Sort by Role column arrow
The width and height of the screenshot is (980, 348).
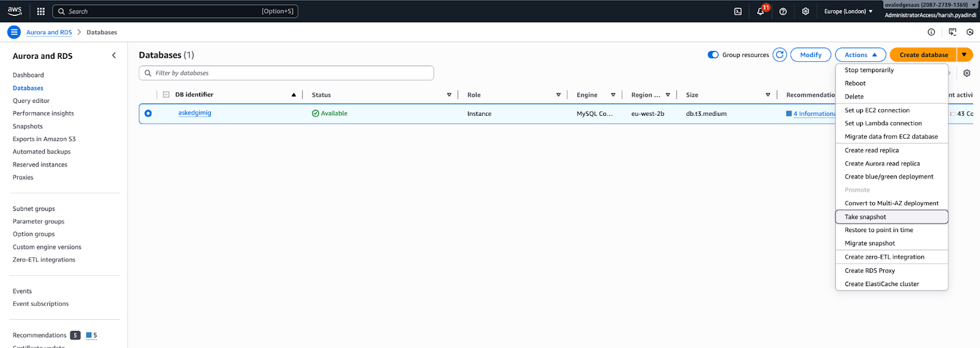pyautogui.click(x=559, y=95)
